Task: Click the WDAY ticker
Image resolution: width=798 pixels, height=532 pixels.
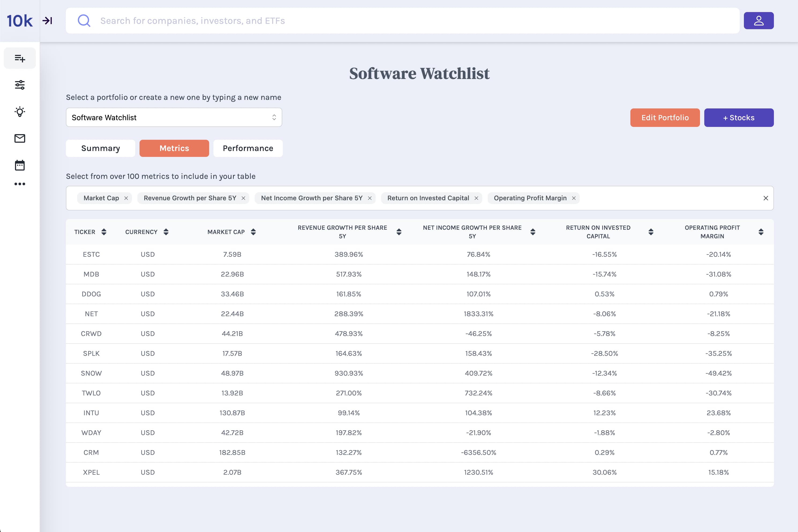Action: pyautogui.click(x=91, y=433)
